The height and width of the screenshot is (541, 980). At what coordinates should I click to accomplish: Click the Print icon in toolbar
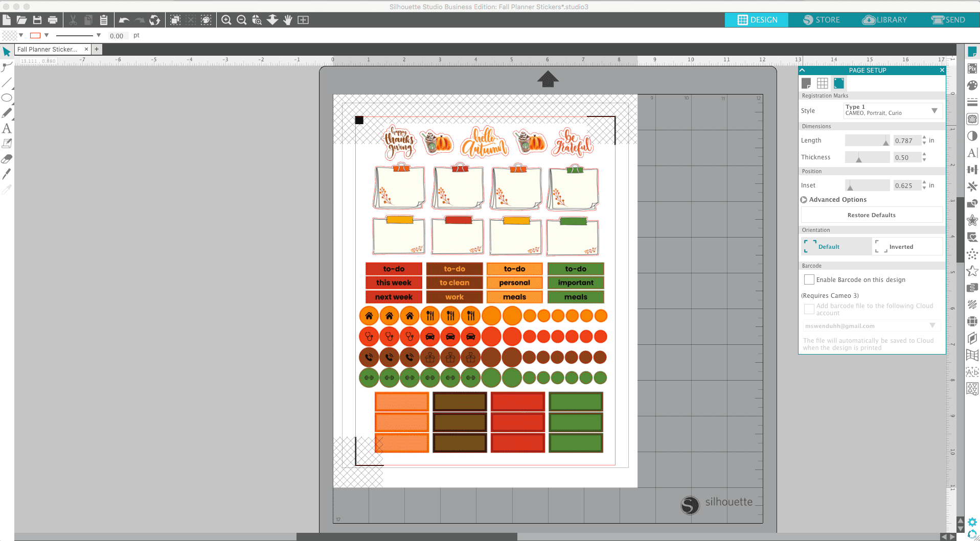[53, 20]
